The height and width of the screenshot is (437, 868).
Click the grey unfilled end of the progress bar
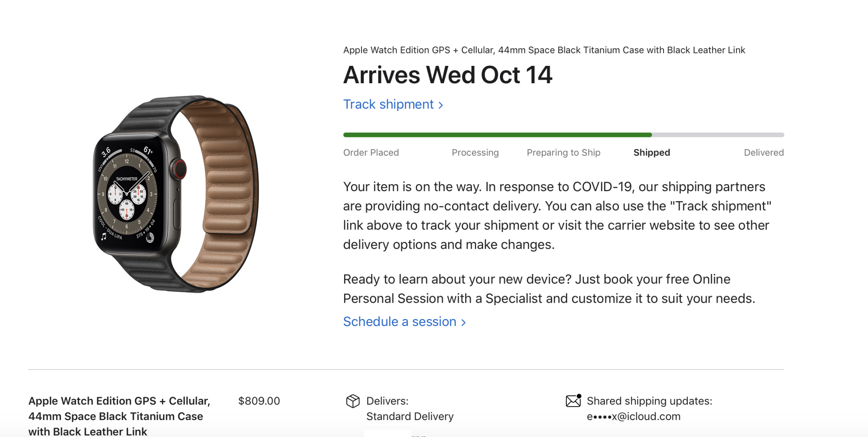point(718,135)
